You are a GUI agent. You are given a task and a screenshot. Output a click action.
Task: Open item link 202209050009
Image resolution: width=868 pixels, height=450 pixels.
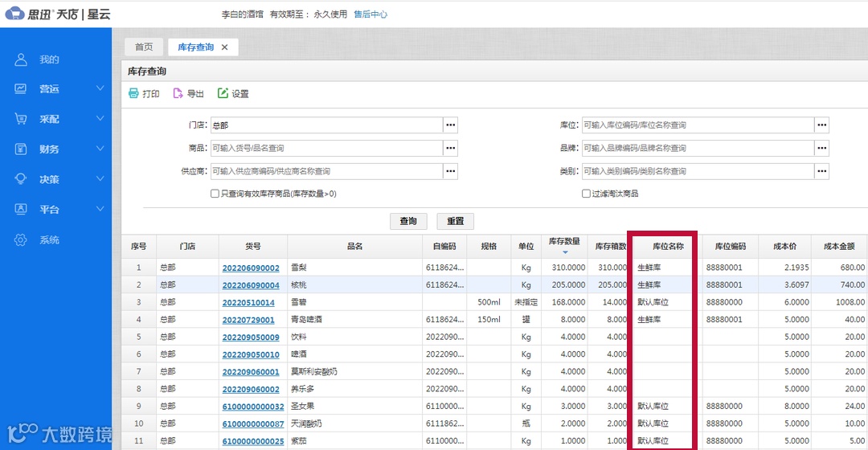[251, 337]
